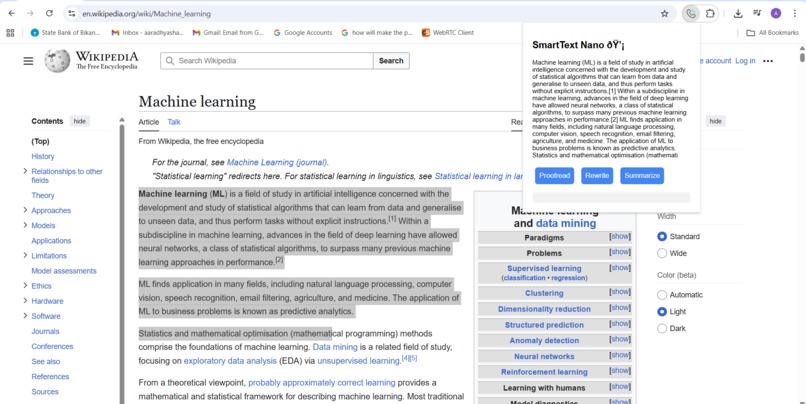The image size is (806, 404).
Task: Click the SmartText Nano extension icon
Action: click(691, 14)
